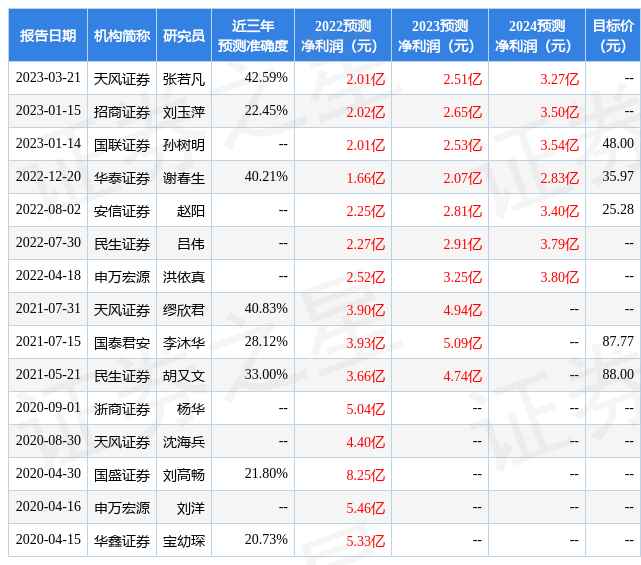Click the 目标价 column header
This screenshot has height=565, width=641.
[x=612, y=35]
